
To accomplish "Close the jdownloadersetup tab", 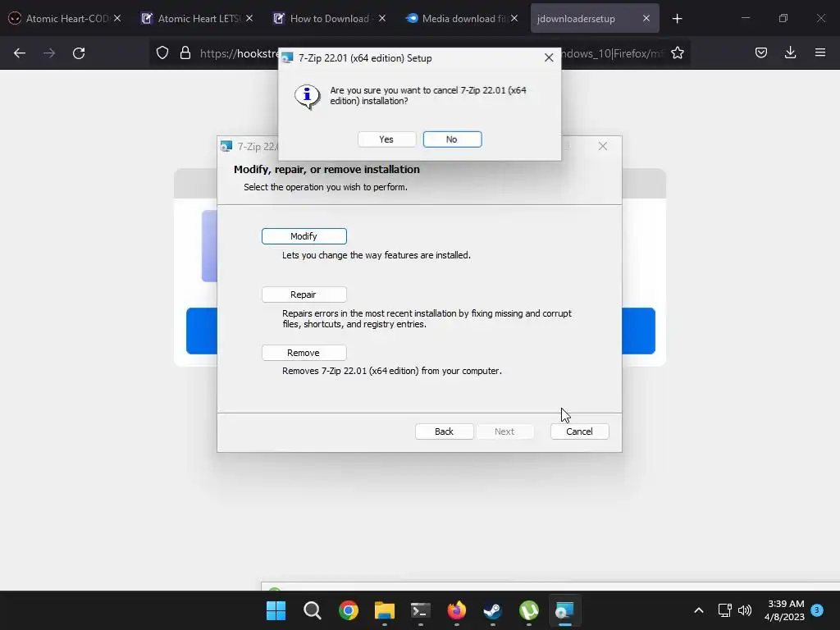I will [646, 18].
